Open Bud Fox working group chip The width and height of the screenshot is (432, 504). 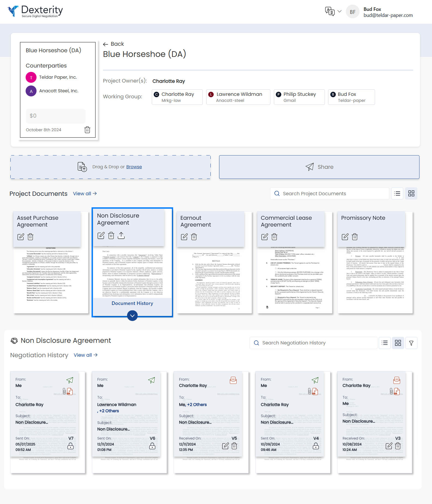pyautogui.click(x=352, y=97)
